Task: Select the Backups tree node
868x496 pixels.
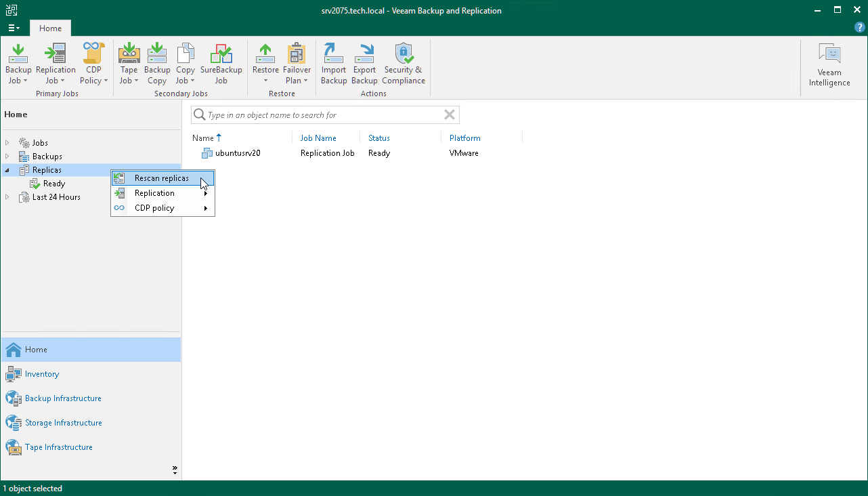Action: [47, 157]
